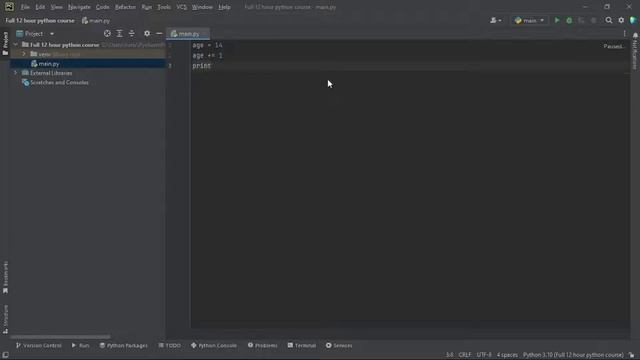Click the project name breadcrumb in navigation bar
This screenshot has width=640, height=360.
pos(40,20)
